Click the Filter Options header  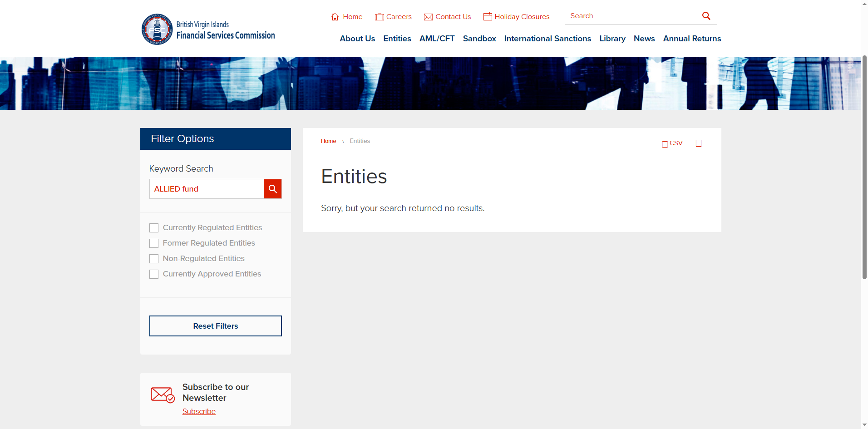(x=216, y=139)
